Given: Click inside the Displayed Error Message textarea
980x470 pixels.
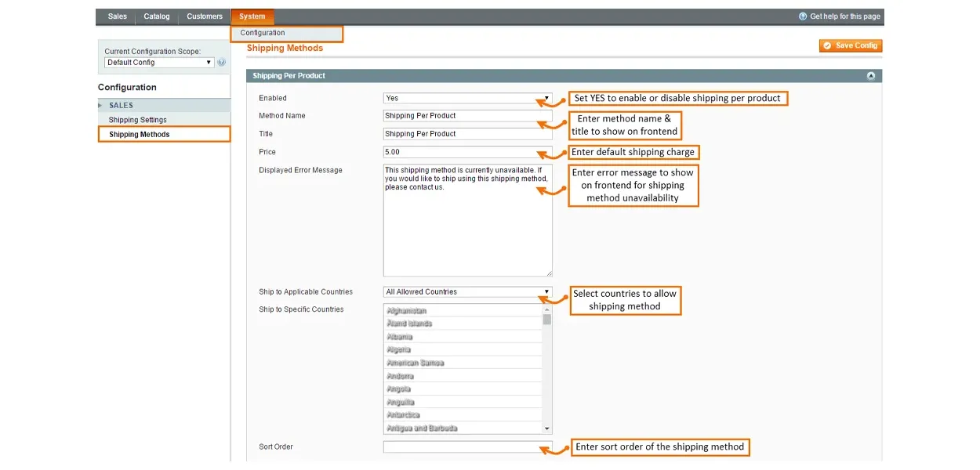Looking at the screenshot, I should point(467,227).
